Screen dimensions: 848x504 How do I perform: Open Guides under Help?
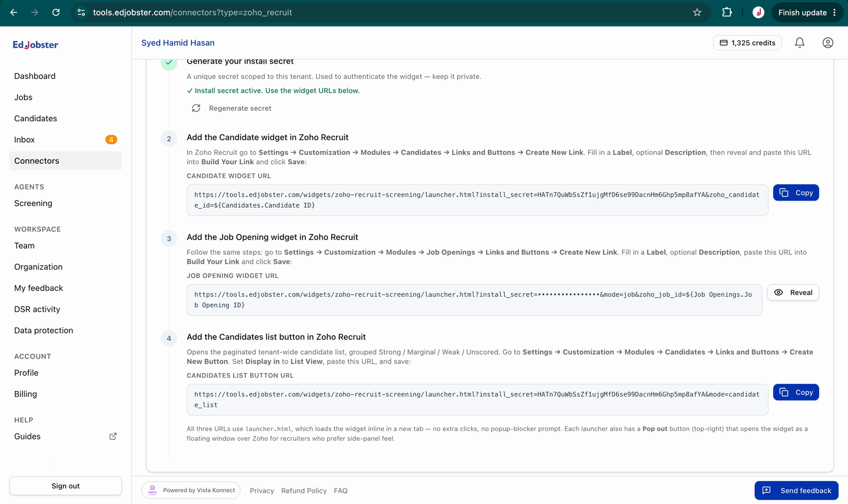(66, 436)
